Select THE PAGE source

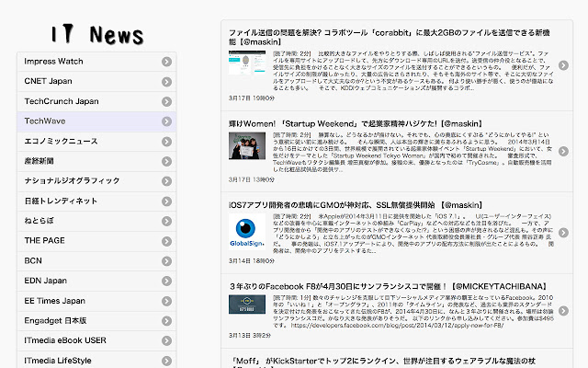coord(96,241)
